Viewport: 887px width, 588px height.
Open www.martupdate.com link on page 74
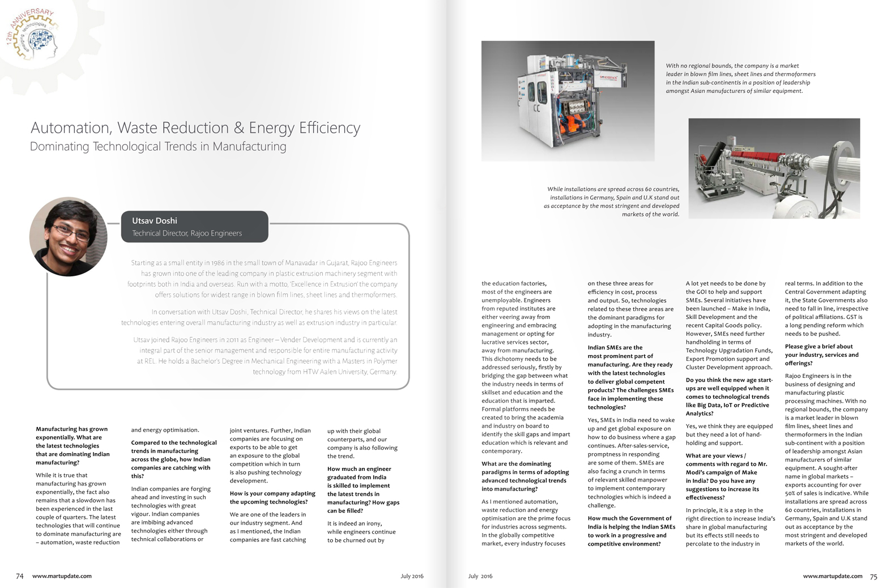point(62,576)
